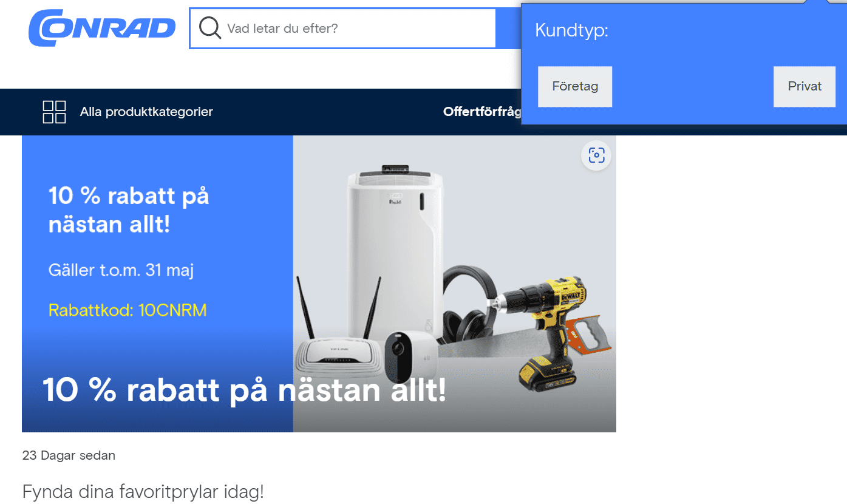
Task: Click the '23 Dagar sedan' timestamp
Action: pyautogui.click(x=69, y=455)
